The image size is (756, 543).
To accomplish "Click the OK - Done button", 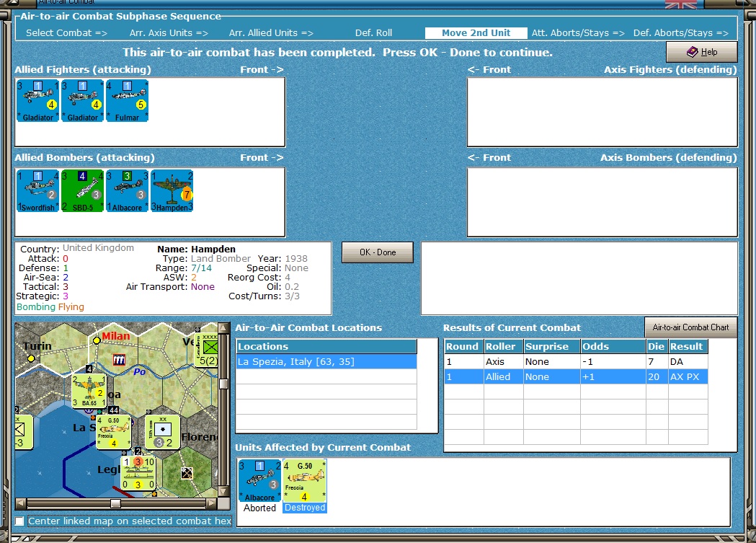I will (x=378, y=252).
